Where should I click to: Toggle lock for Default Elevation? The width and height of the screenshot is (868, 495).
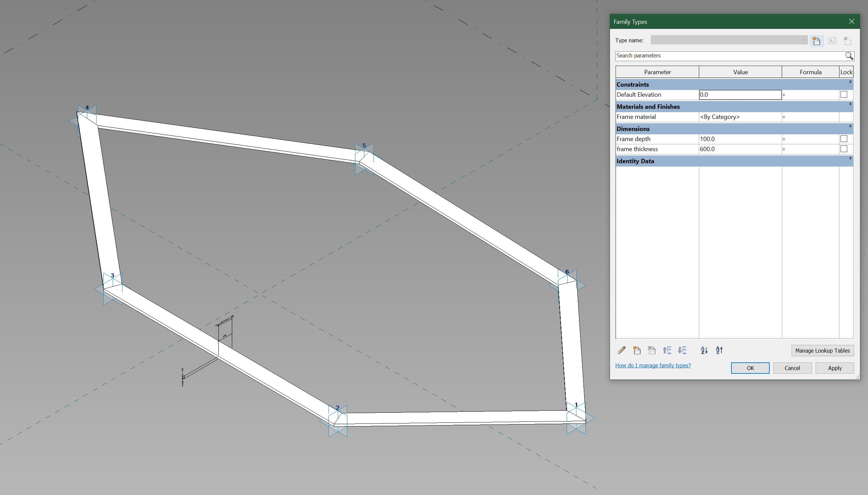click(x=844, y=94)
